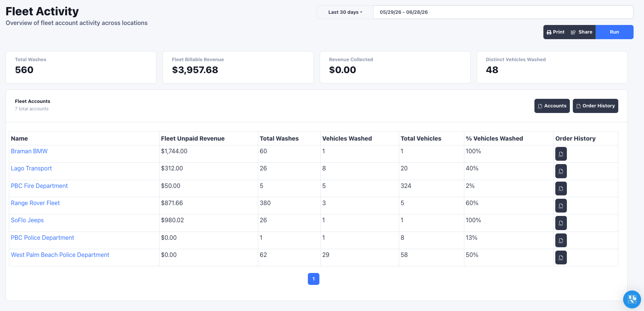Click the 13% vehicles washed cell

coord(509,240)
